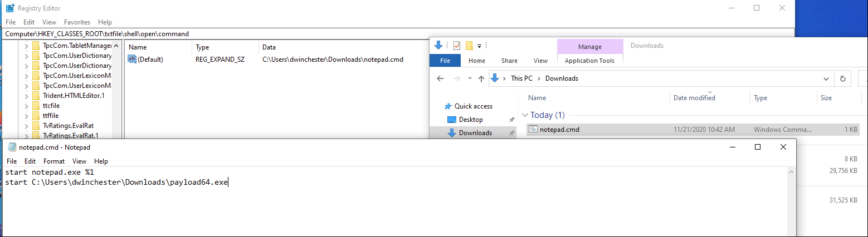Open the File tab in File Explorer
This screenshot has width=868, height=237.
(445, 61)
